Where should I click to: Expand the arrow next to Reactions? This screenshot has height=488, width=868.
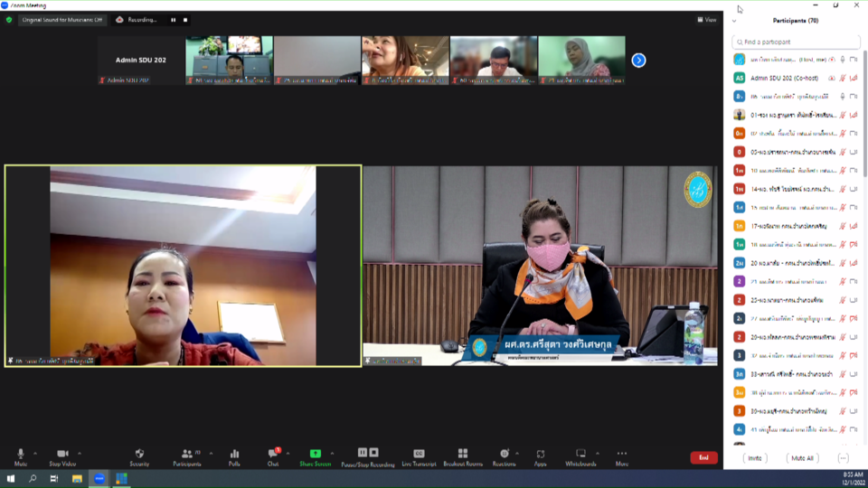(517, 454)
